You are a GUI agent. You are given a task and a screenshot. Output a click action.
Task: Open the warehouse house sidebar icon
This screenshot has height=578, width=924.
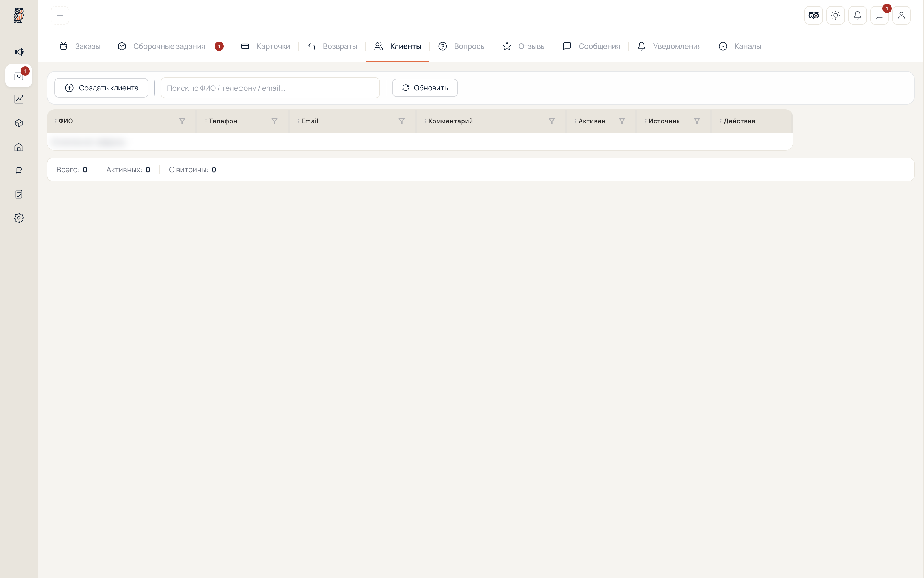19,147
